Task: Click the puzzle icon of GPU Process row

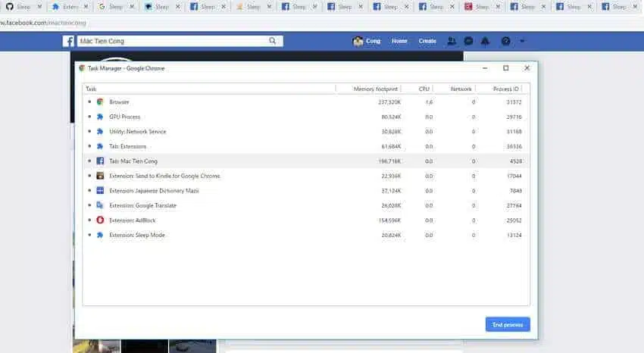Action: (100, 117)
